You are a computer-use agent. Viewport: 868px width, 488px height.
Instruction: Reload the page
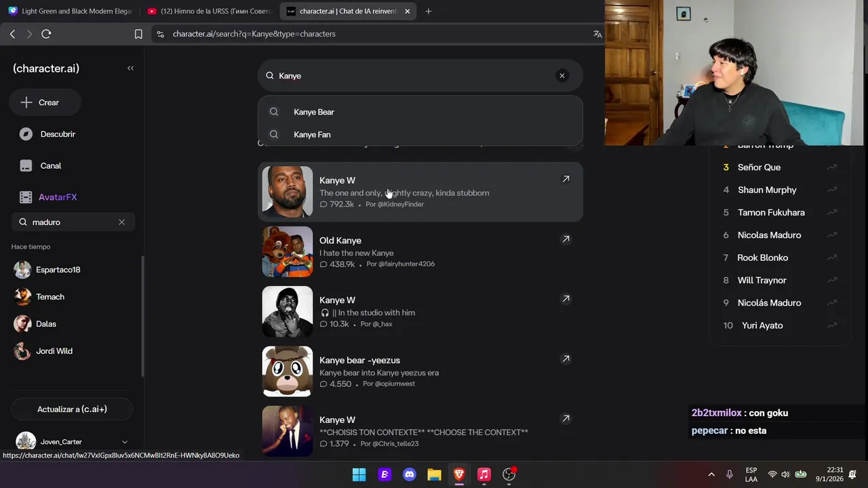tap(46, 34)
